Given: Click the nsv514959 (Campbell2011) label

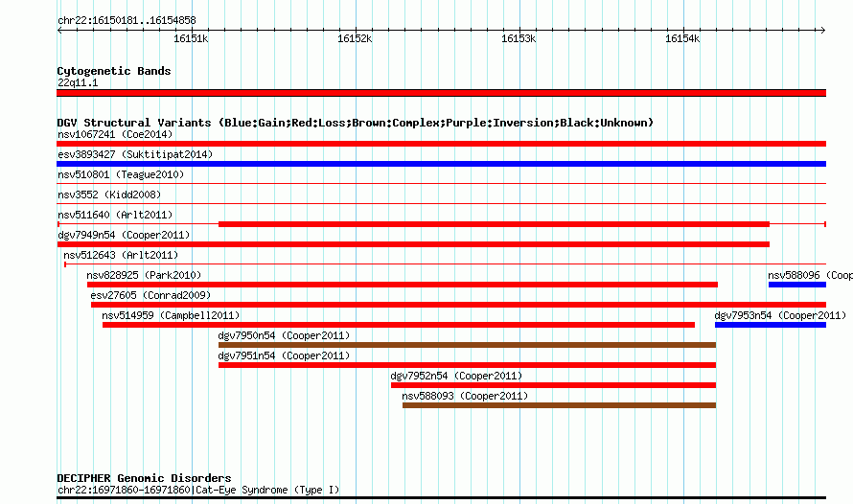Looking at the screenshot, I should [x=171, y=315].
